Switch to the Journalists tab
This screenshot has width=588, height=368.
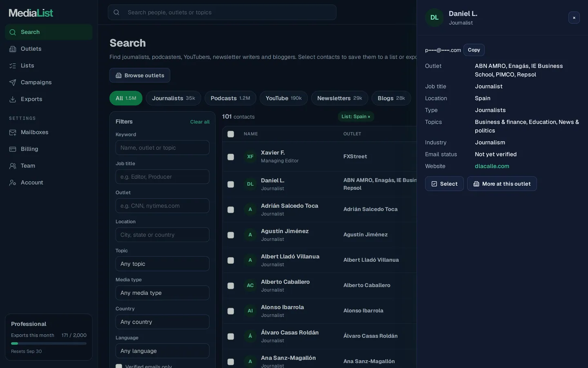coord(174,98)
